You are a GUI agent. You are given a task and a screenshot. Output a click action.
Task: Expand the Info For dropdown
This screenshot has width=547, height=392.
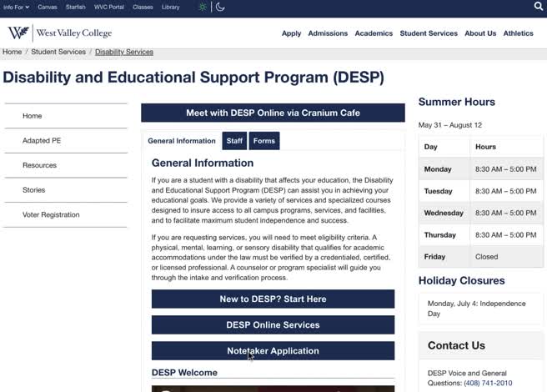pos(16,7)
